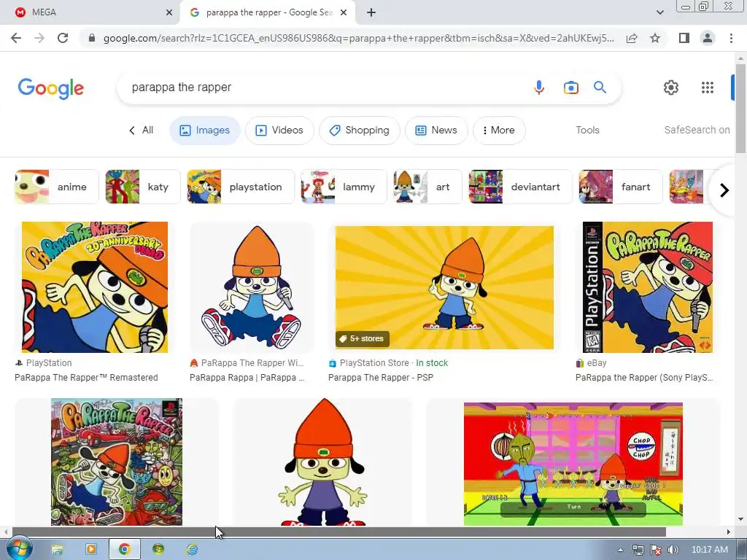
Task: Open the Chrome profile avatar menu
Action: point(708,38)
